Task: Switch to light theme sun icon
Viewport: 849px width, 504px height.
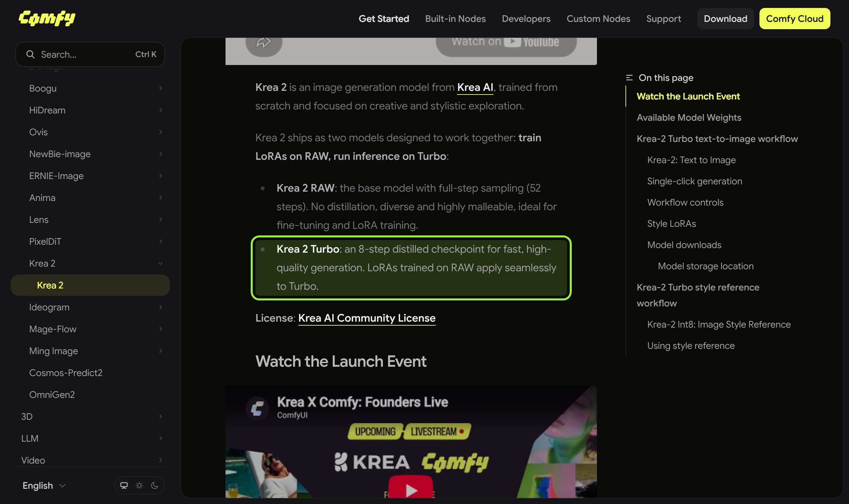Action: click(x=139, y=485)
